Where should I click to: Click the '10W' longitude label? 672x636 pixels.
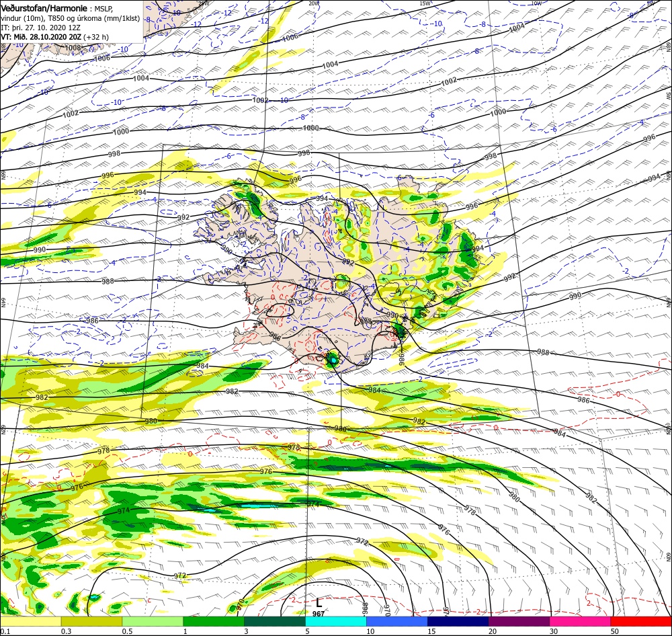(536, 3)
